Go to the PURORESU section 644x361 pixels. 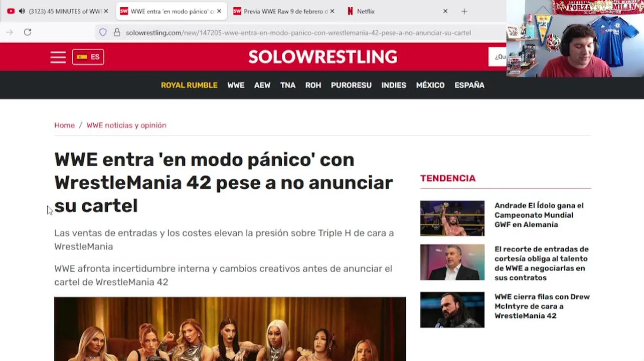tap(351, 85)
